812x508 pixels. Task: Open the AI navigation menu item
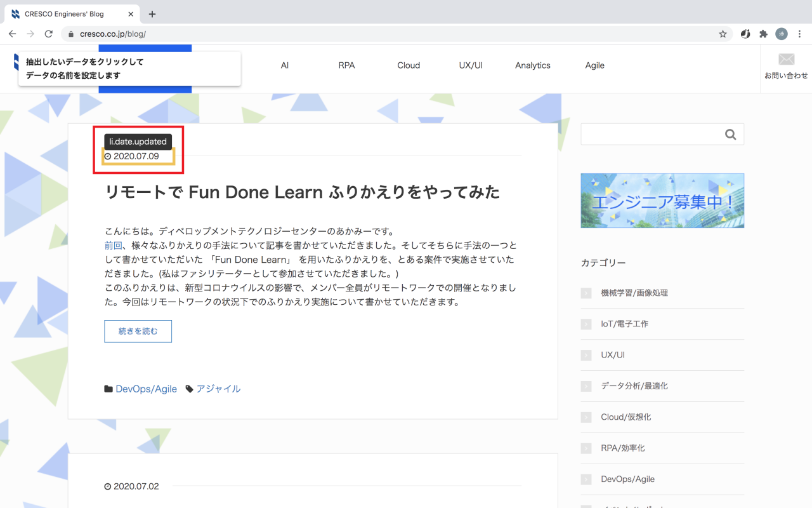285,65
